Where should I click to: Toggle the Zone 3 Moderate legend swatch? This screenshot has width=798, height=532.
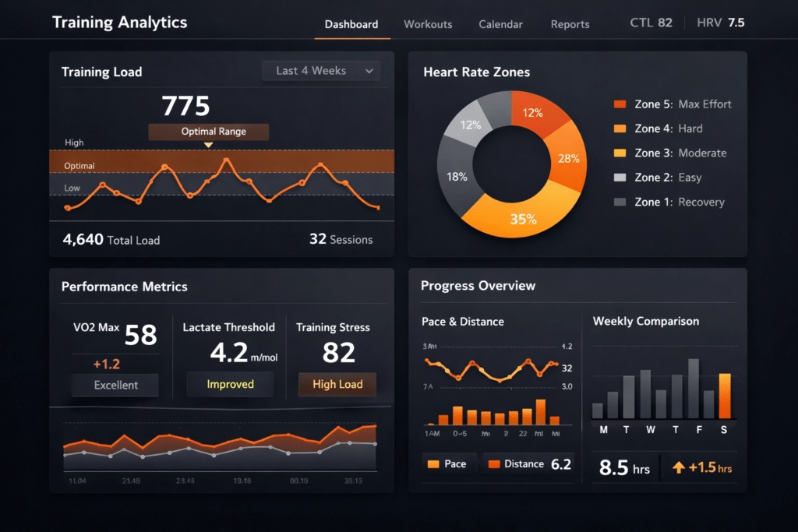coord(620,153)
